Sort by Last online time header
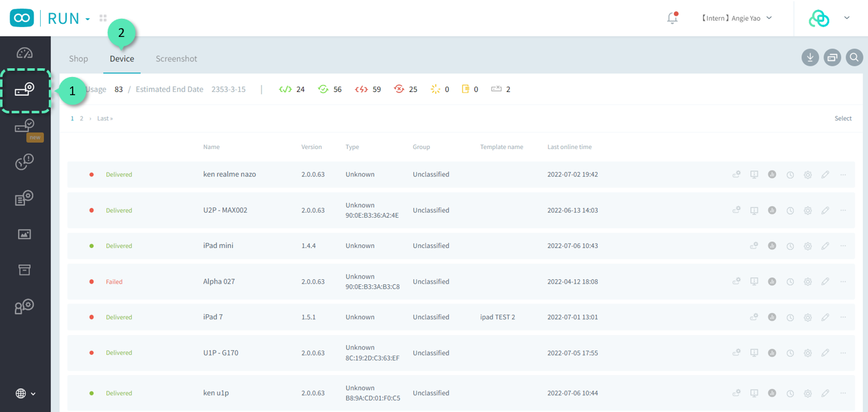This screenshot has height=412, width=868. click(x=569, y=147)
